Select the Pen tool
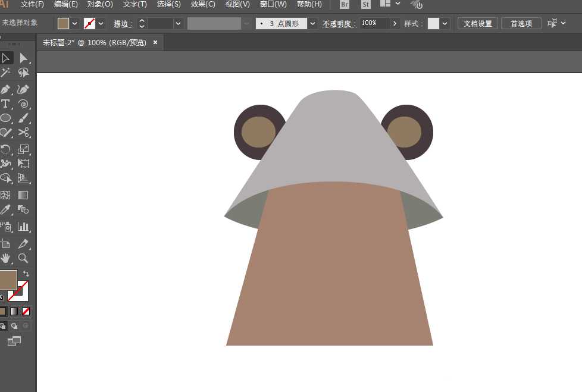 click(5, 89)
